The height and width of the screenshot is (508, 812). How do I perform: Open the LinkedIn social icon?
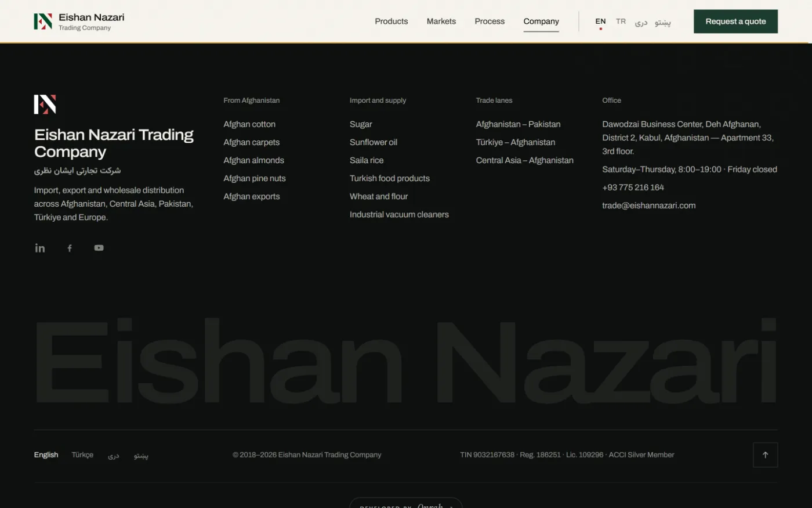40,248
